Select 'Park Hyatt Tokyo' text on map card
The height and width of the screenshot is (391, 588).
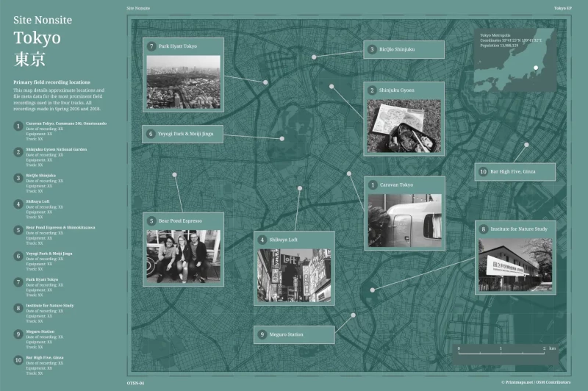coord(178,46)
